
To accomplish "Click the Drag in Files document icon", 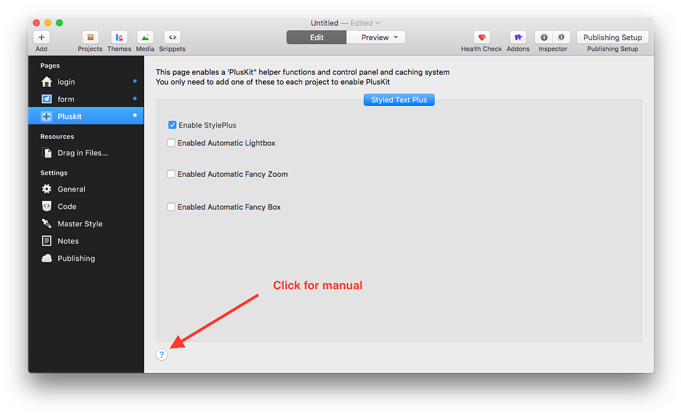I will coord(47,153).
